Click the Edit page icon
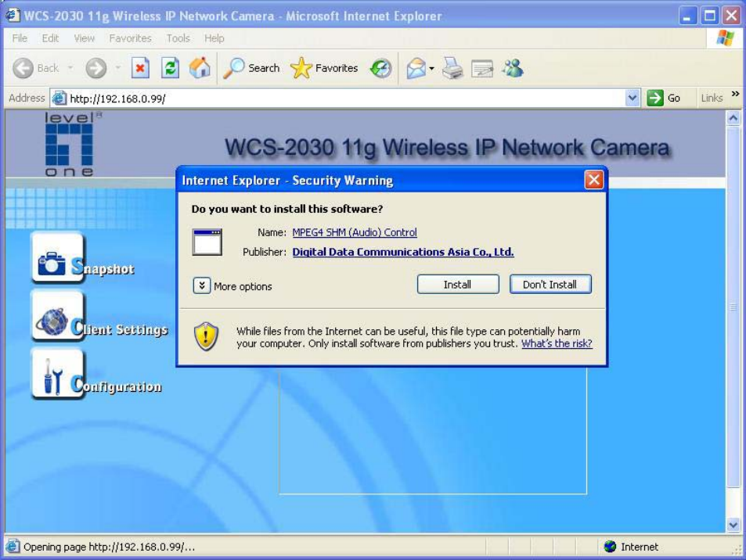This screenshot has height=560, width=746. pos(482,69)
